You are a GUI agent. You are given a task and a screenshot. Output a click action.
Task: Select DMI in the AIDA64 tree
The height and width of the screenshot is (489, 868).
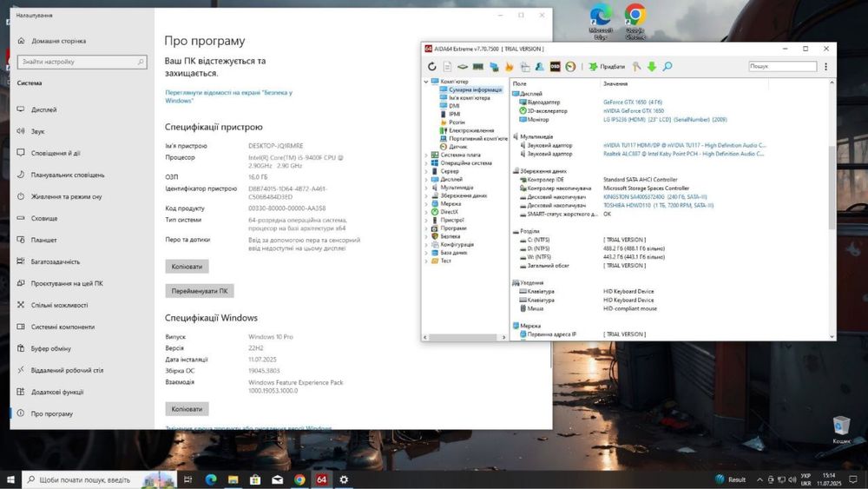click(454, 106)
